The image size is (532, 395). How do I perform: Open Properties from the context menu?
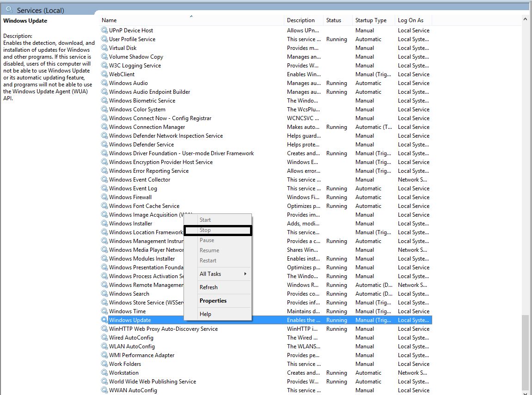218,301
